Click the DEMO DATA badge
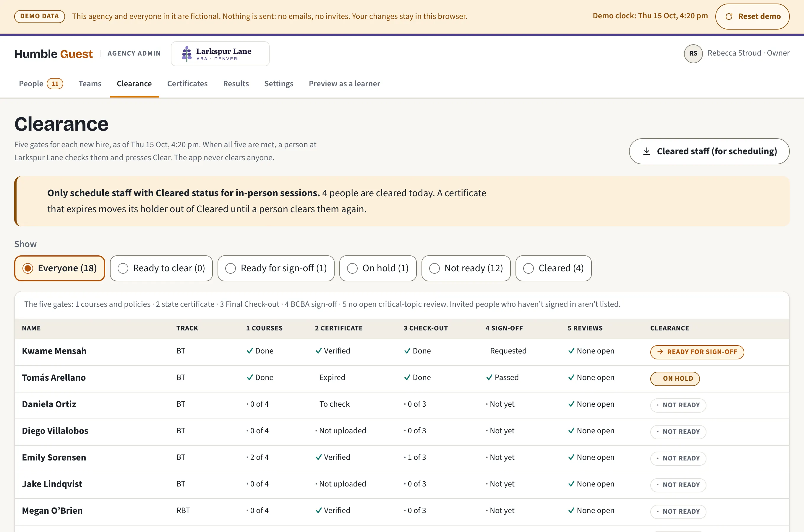804x532 pixels. click(39, 16)
